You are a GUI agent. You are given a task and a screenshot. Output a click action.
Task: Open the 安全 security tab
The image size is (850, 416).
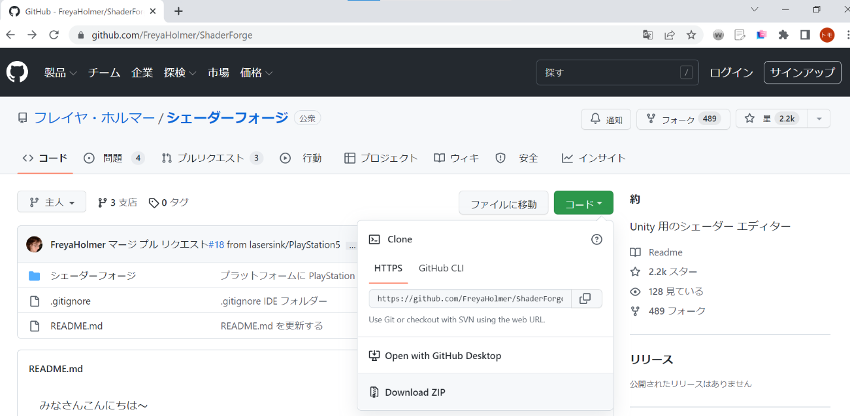tap(517, 158)
